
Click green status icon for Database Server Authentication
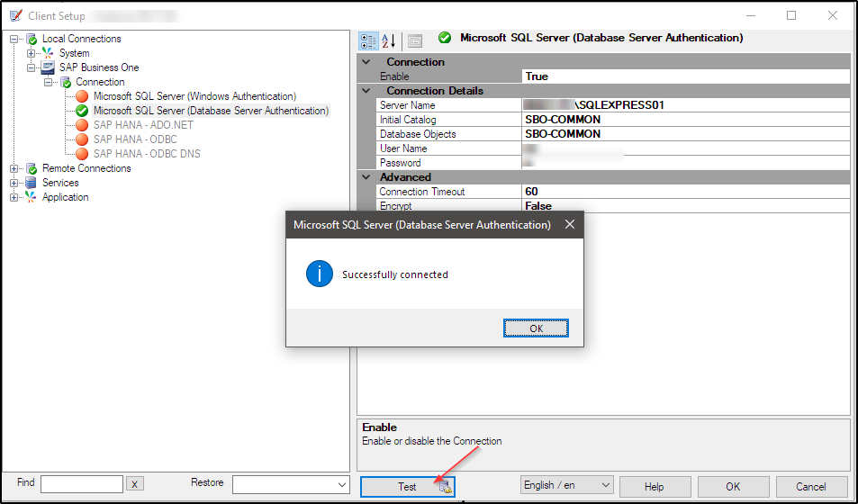[x=82, y=111]
